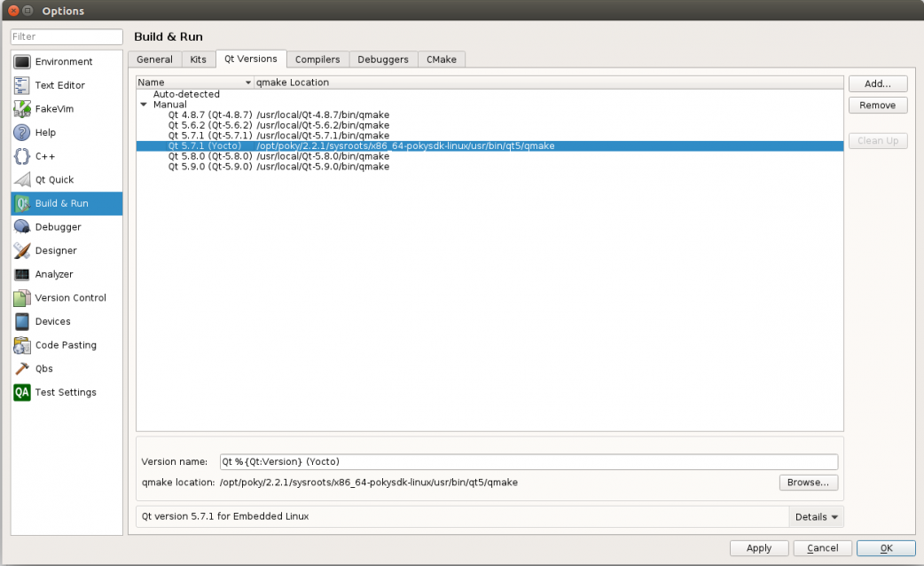Open FakeVim settings icon
This screenshot has height=566, width=924.
click(x=22, y=109)
